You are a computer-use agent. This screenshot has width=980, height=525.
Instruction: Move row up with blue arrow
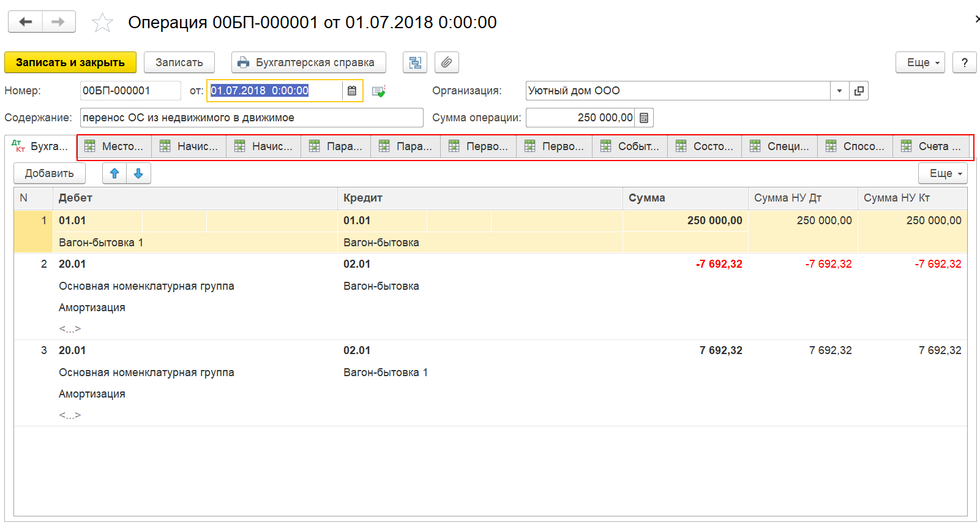click(x=114, y=173)
